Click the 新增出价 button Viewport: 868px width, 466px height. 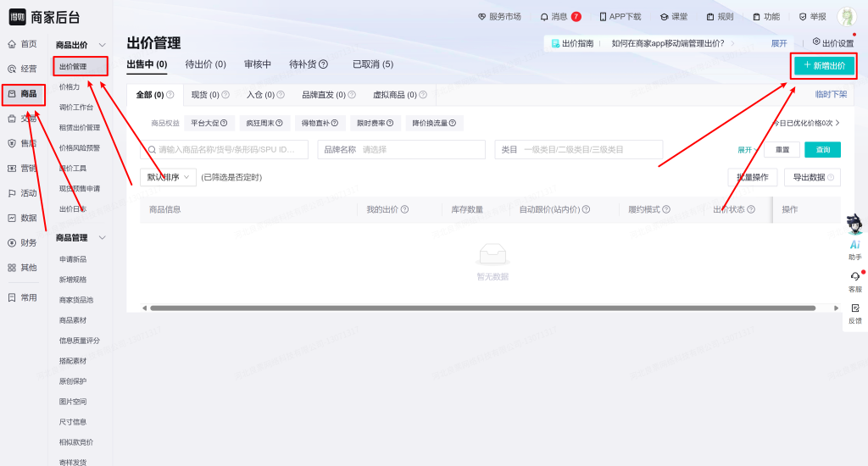click(824, 65)
